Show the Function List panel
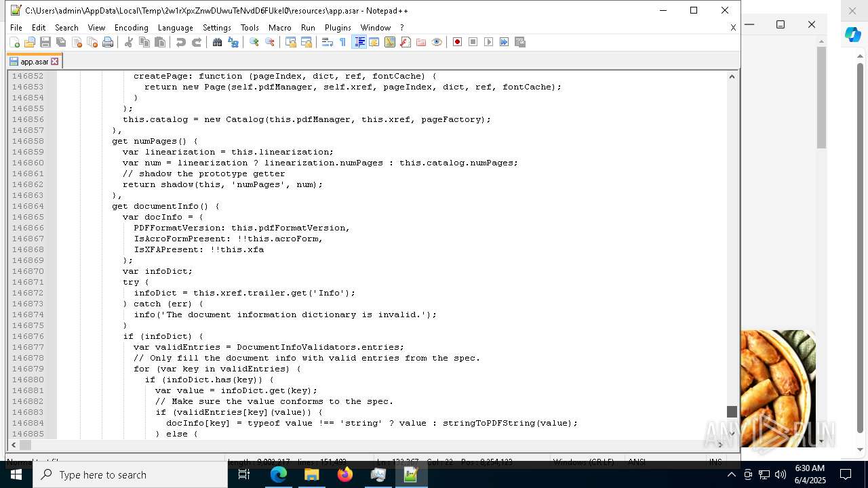This screenshot has height=488, width=868. click(x=406, y=42)
